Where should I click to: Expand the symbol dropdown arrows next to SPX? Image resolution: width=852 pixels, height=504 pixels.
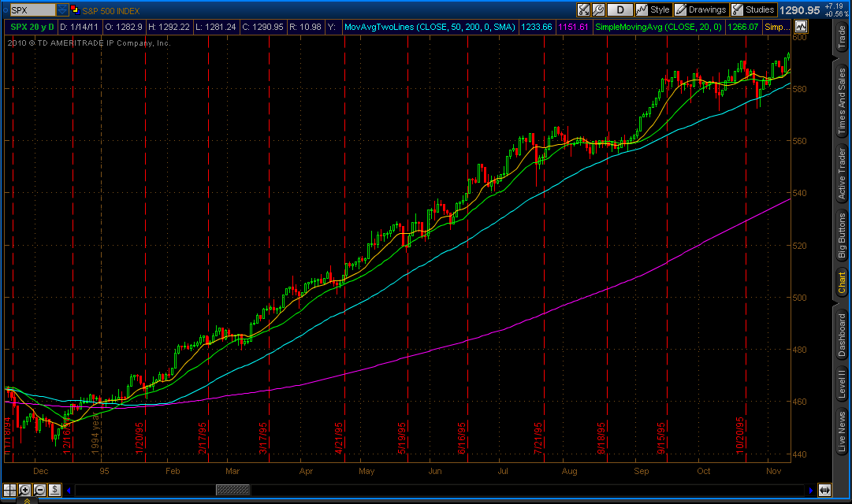tap(62, 9)
